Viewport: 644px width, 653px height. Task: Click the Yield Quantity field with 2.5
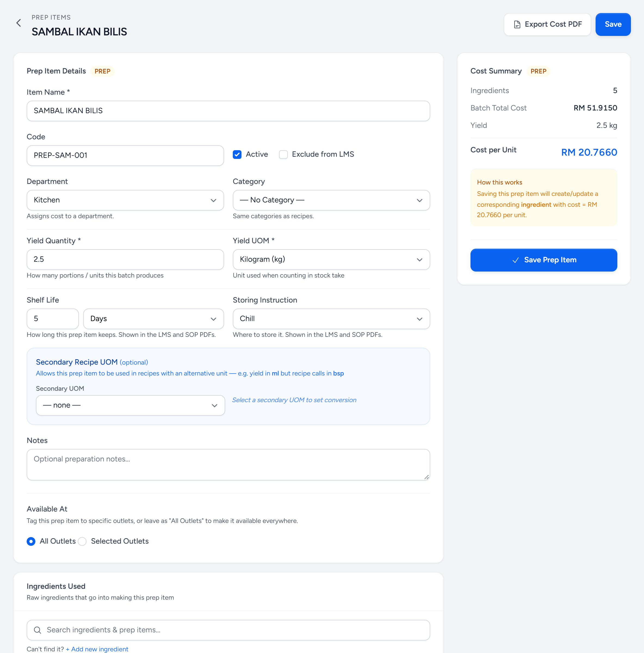click(125, 259)
